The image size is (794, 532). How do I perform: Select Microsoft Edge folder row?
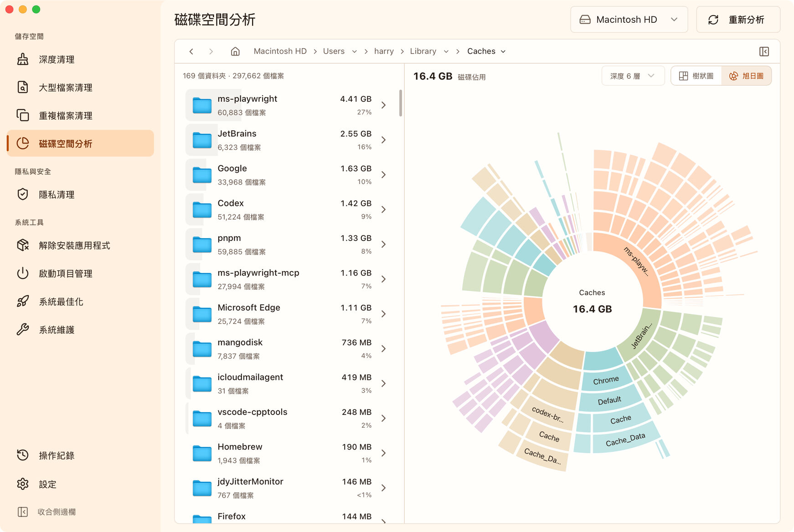(288, 314)
